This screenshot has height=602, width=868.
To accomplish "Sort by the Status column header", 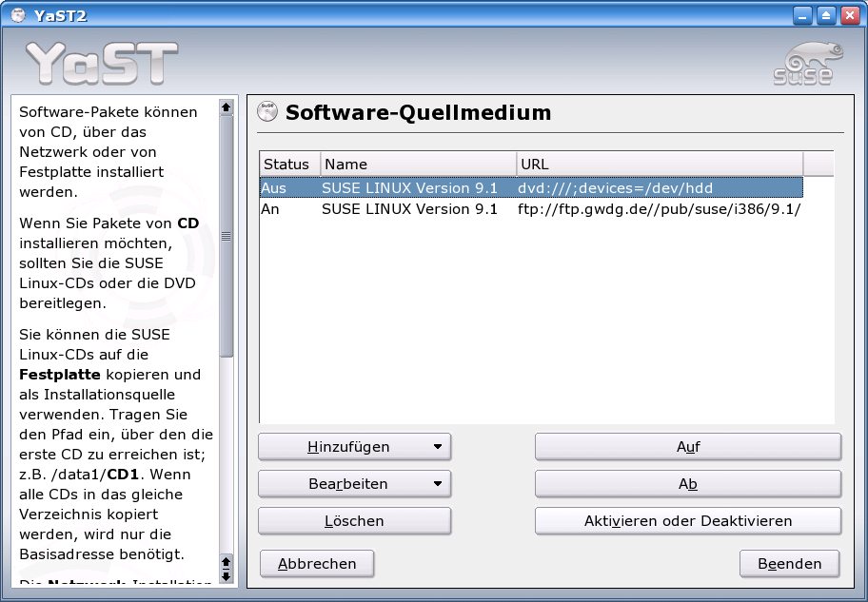I will pos(290,164).
